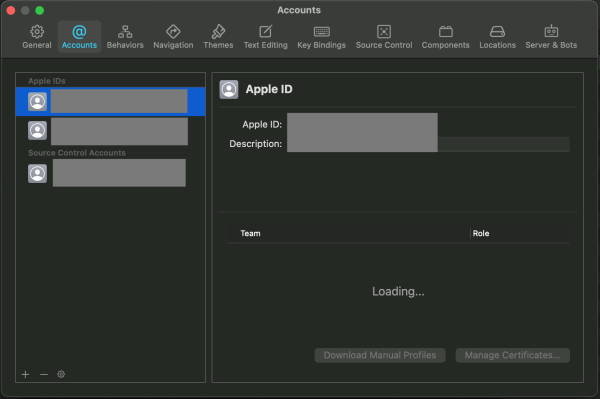Select the Accounts preferences tab

click(x=79, y=37)
